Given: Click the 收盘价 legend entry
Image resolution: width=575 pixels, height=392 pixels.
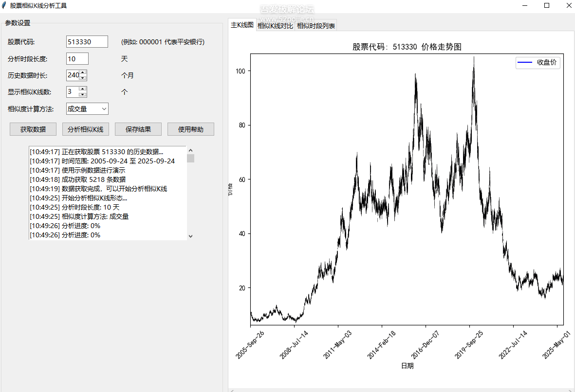Looking at the screenshot, I should click(538, 63).
